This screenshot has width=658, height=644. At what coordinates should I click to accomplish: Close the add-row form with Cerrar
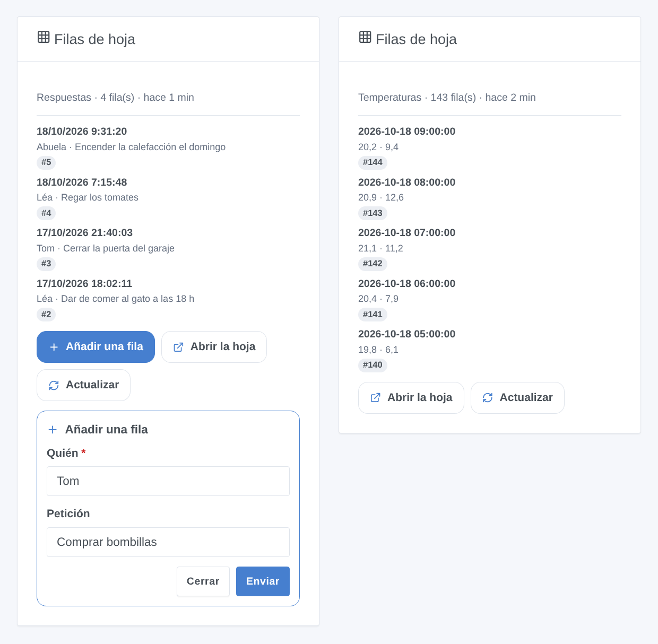(x=203, y=581)
